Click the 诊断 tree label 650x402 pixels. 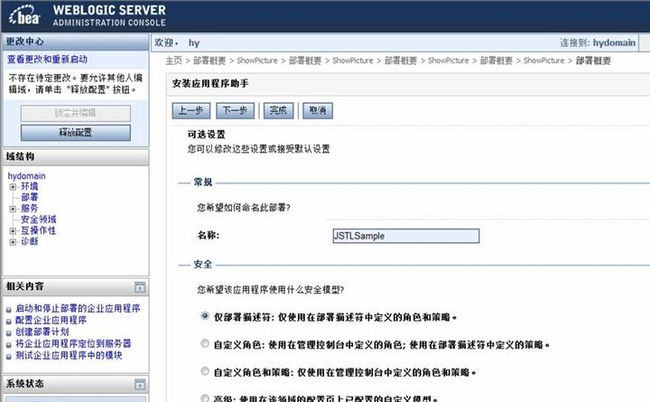29,241
